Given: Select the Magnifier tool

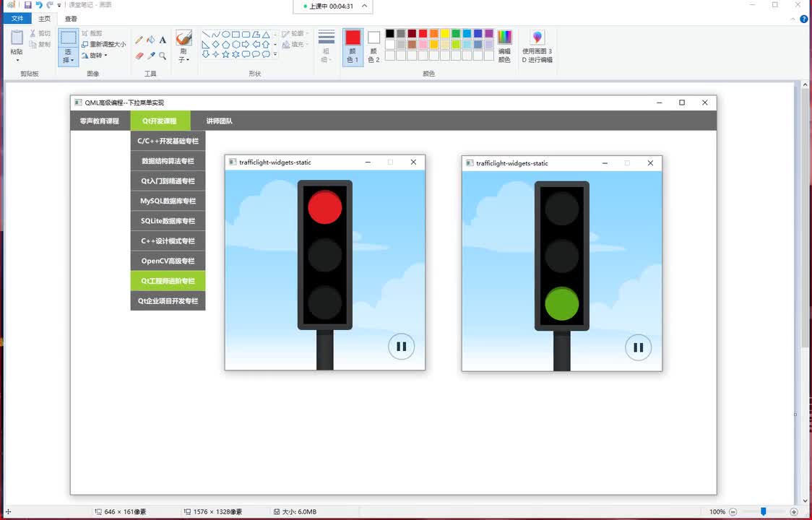Looking at the screenshot, I should point(163,56).
